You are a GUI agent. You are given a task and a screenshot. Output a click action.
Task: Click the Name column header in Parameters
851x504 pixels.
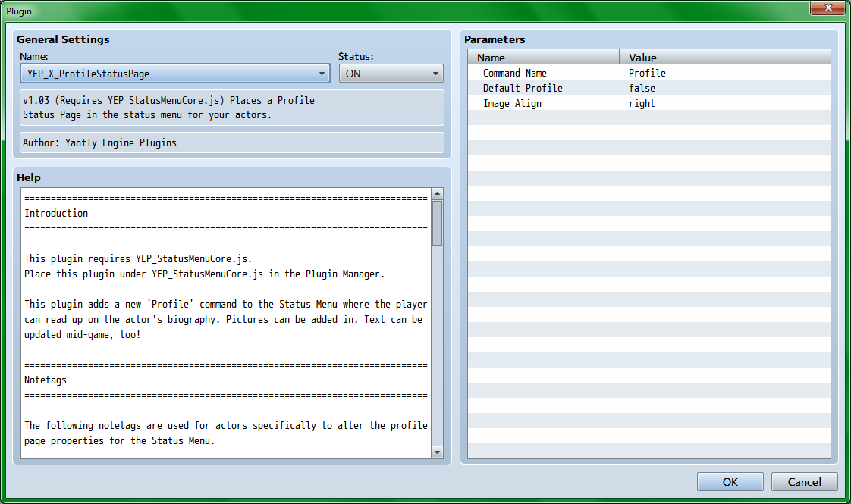point(543,57)
